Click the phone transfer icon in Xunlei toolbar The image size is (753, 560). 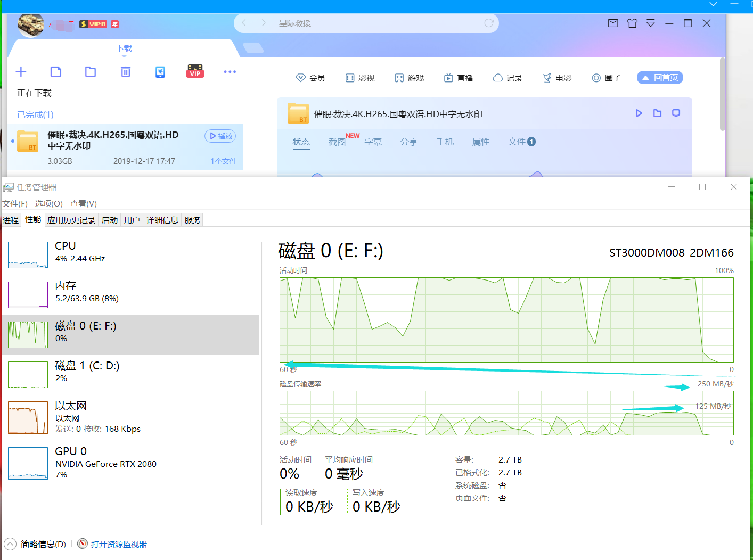pos(160,71)
